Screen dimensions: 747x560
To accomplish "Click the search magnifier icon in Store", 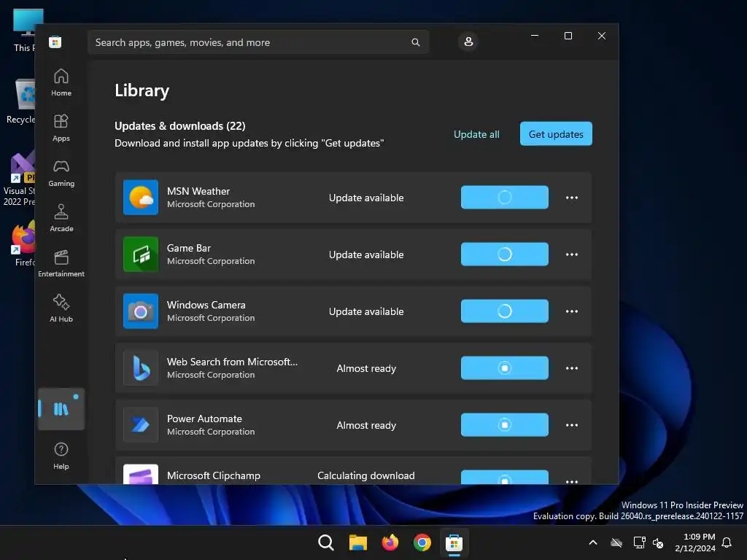I will click(415, 42).
